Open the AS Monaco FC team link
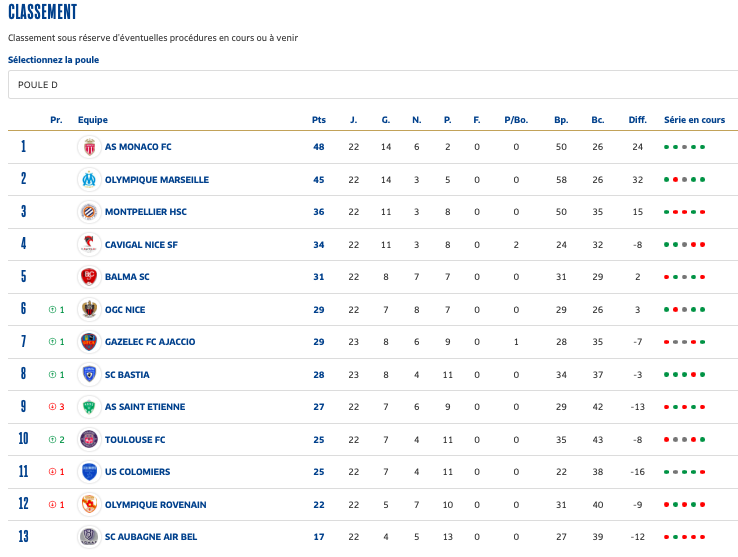Screen dimensions: 738x557 (138, 147)
